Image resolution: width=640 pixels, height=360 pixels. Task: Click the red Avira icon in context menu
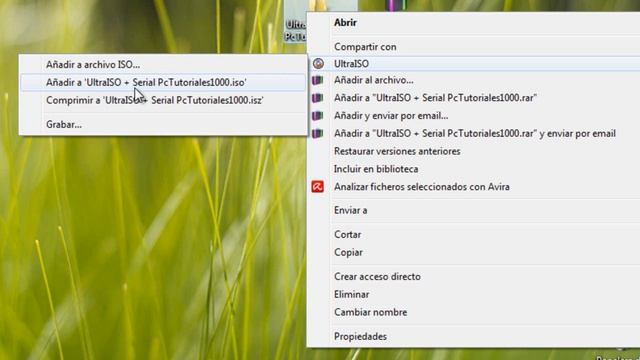coord(318,187)
